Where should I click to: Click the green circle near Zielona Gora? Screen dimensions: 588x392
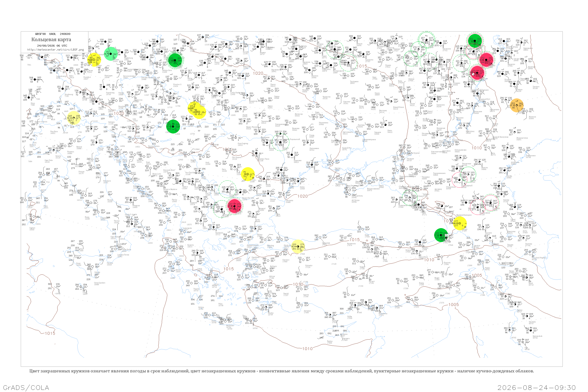pyautogui.click(x=175, y=60)
